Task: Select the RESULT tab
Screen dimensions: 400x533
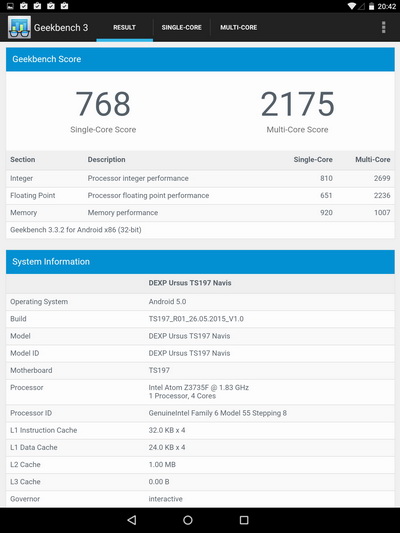Action: point(124,28)
